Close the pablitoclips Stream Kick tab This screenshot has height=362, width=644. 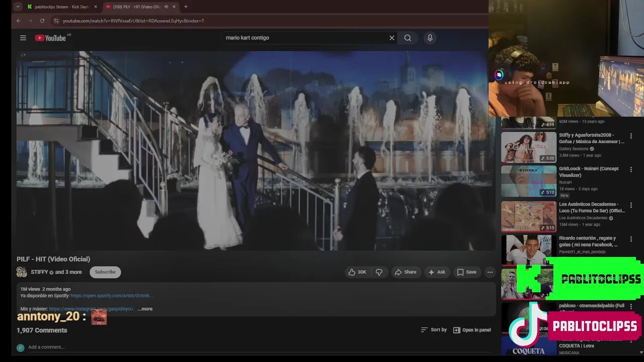[x=96, y=7]
